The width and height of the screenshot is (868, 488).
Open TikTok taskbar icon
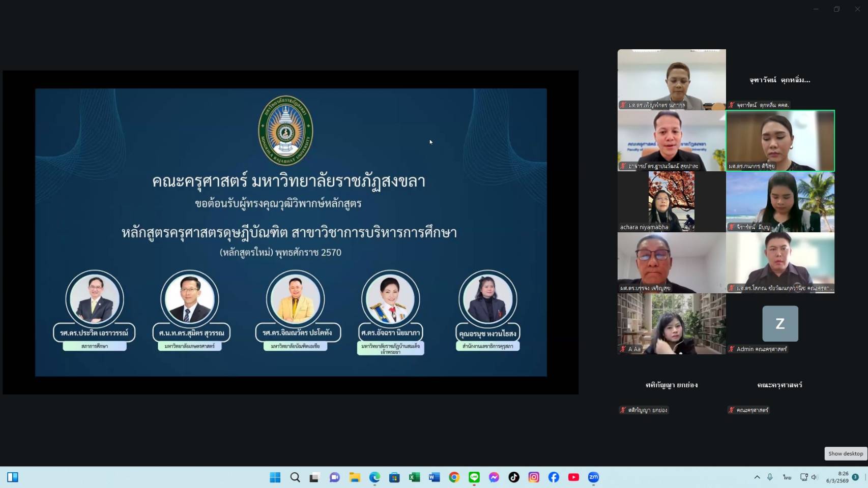(514, 477)
